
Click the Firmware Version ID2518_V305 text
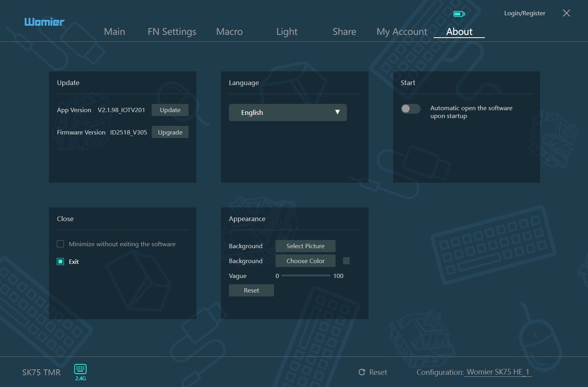pyautogui.click(x=102, y=132)
